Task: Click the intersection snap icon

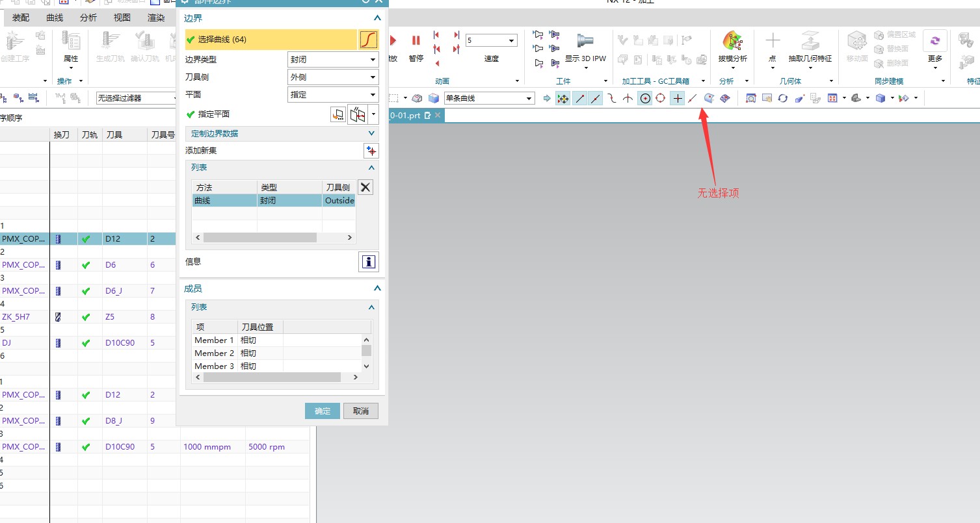Action: (x=628, y=98)
